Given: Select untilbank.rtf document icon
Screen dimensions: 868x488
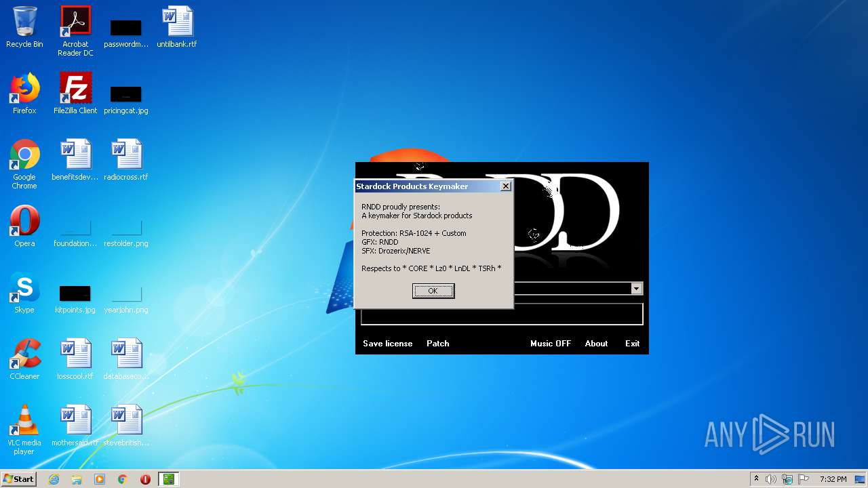Looking at the screenshot, I should coord(177,27).
